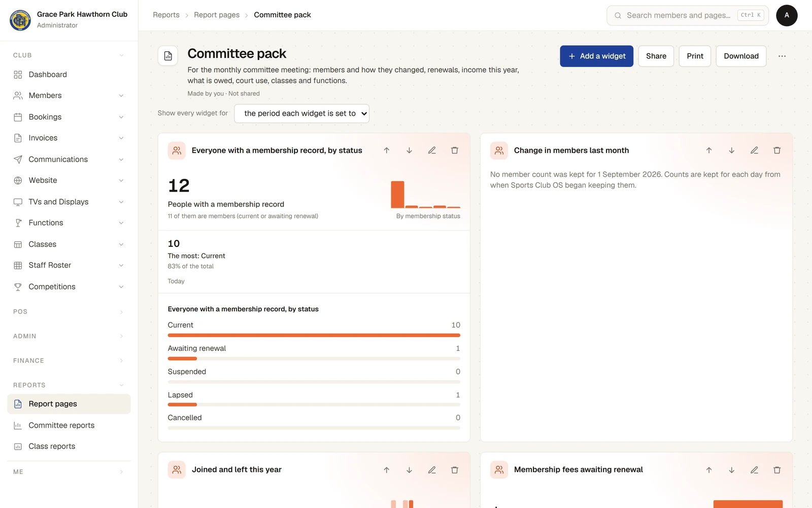This screenshot has height=508, width=812.
Task: Edit the 'Joined and left this year' widget
Action: coord(432,470)
